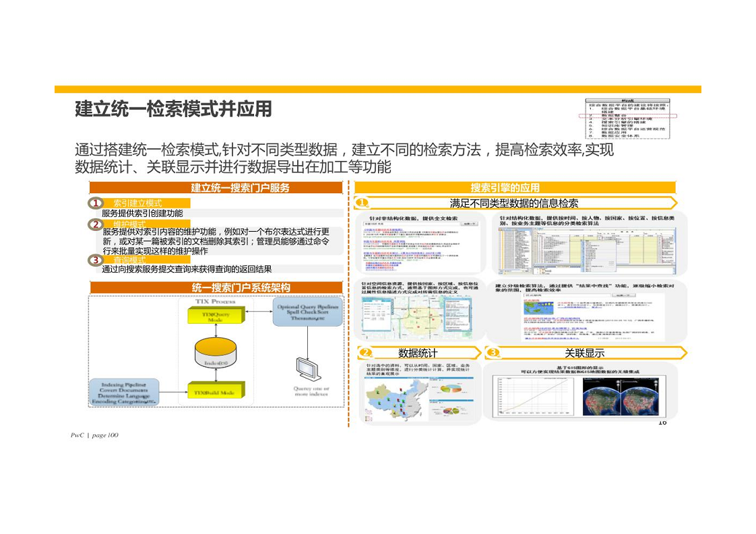Click the slide title 建立统一检索模式并应用
756x534 pixels.
pos(173,109)
